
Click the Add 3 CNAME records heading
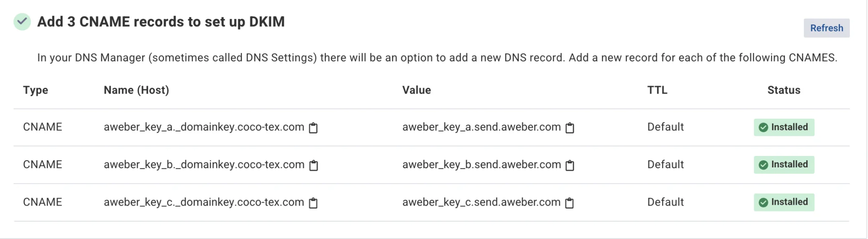[161, 22]
